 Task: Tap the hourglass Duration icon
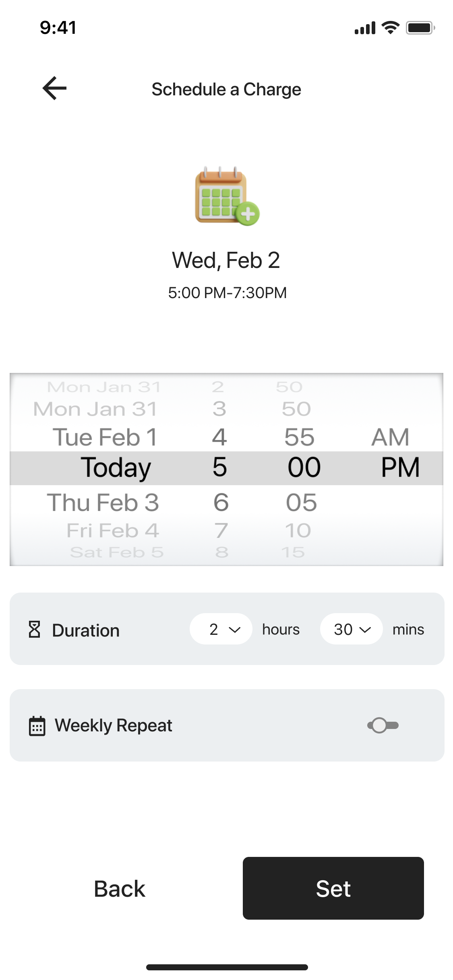(x=35, y=630)
